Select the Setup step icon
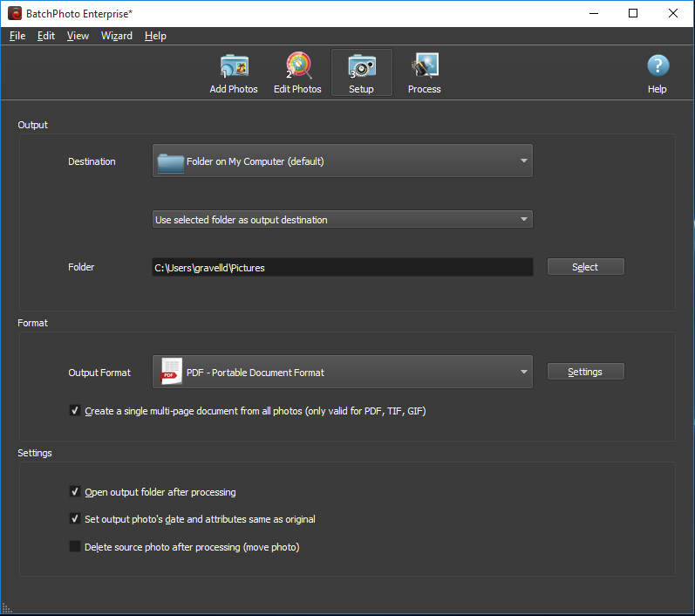 [x=362, y=73]
